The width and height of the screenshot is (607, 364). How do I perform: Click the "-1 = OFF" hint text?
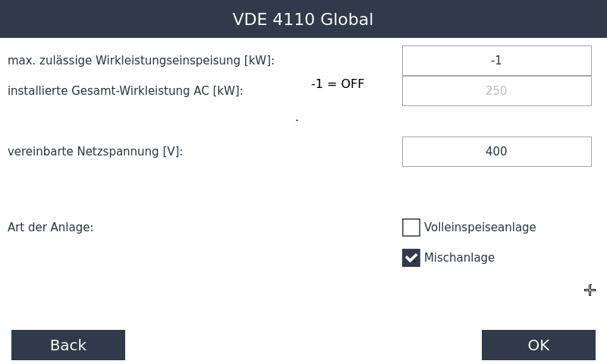coord(338,83)
